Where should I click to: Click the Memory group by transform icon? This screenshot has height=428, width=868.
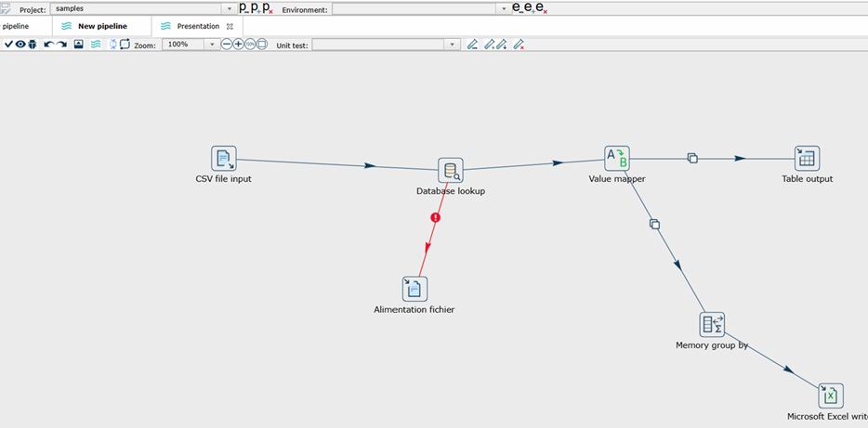point(712,324)
